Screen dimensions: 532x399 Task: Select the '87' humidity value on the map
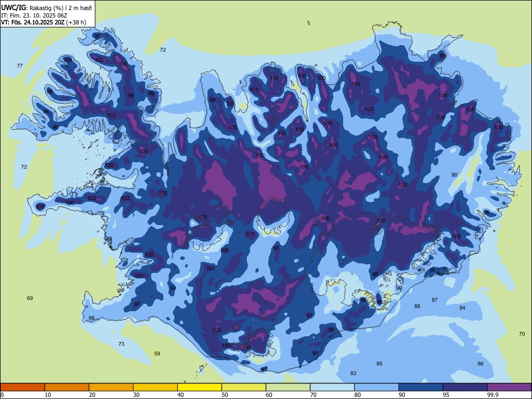[435, 300]
